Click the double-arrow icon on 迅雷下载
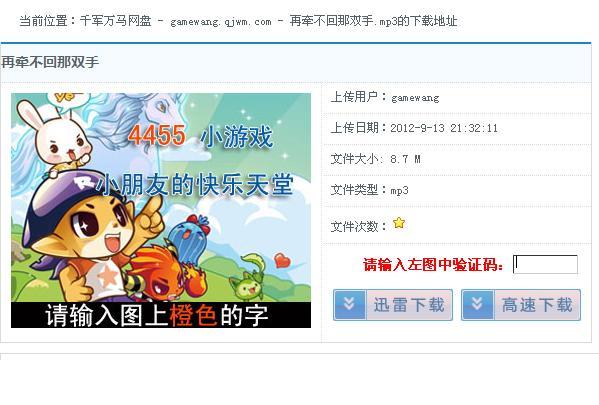Viewport: 599px width, 405px height. pos(349,305)
